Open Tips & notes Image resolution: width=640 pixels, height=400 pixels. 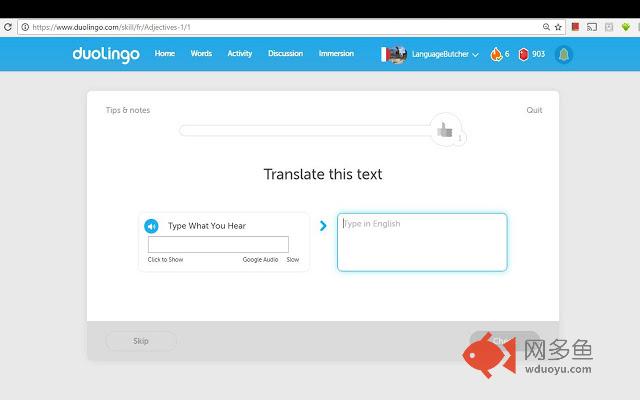128,110
